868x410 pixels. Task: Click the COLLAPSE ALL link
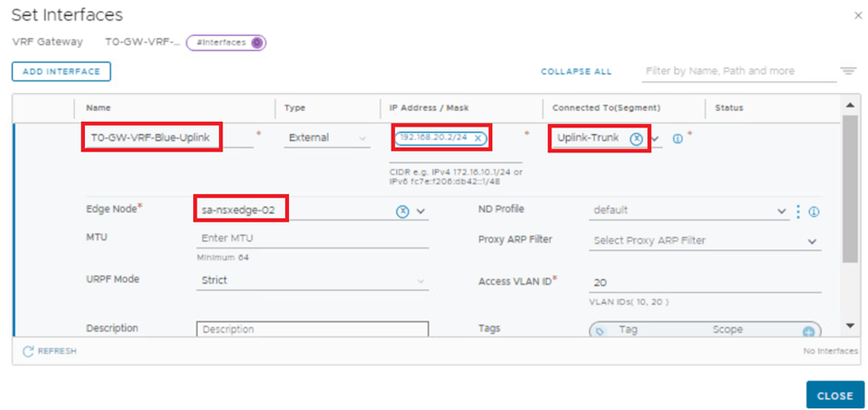[576, 72]
